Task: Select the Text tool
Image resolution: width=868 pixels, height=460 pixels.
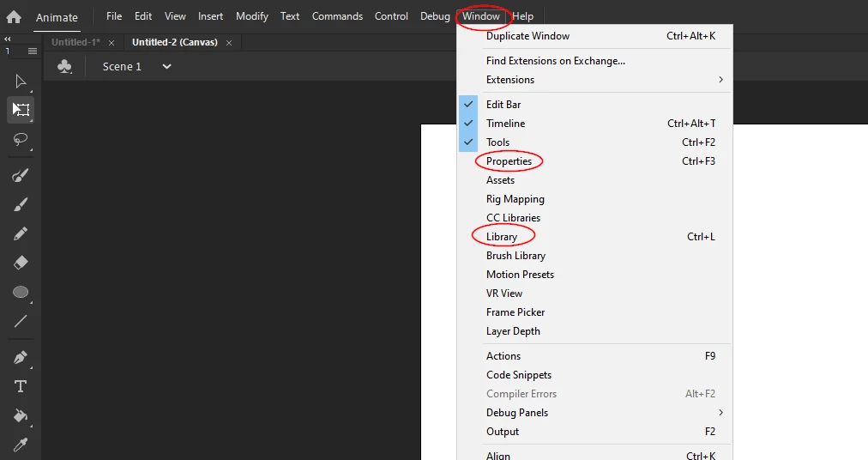Action: [21, 386]
